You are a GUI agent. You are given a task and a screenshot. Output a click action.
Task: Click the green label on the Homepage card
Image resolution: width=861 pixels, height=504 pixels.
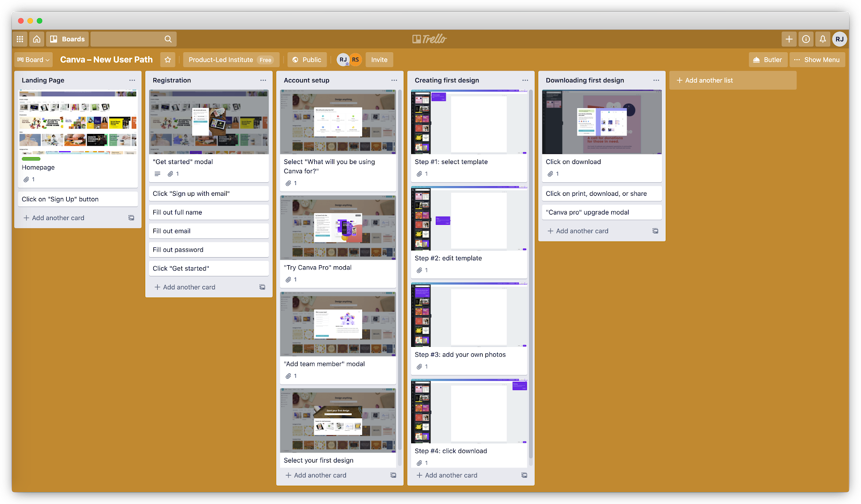coord(31,159)
